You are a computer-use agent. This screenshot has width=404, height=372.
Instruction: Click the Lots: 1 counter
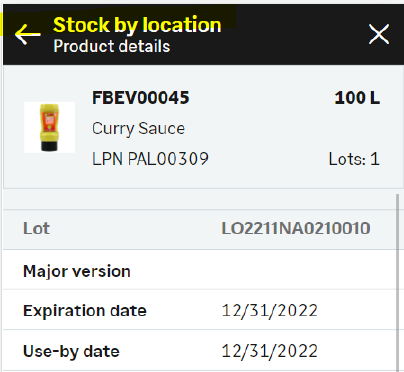coord(354,159)
